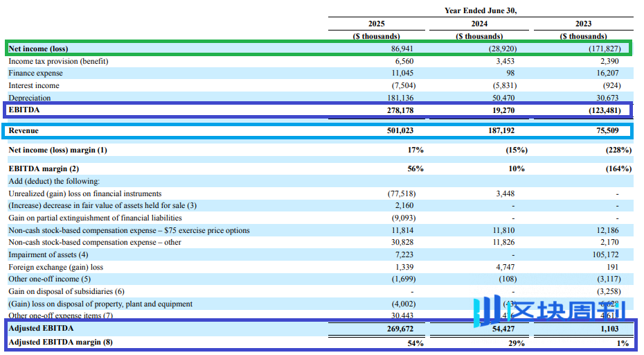The height and width of the screenshot is (355, 644).
Task: Click the 'Year Ended June 30,' heading
Action: click(x=481, y=10)
